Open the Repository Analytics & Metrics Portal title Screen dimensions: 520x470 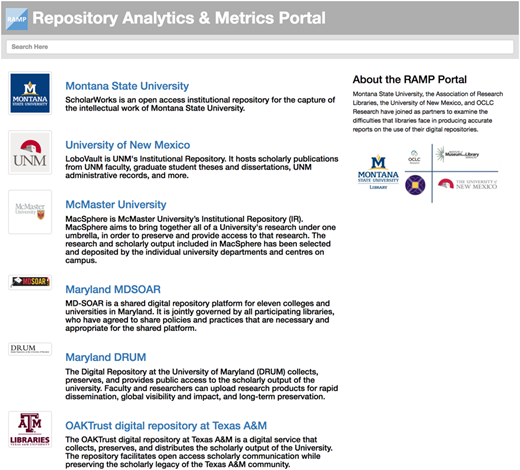[x=179, y=18]
